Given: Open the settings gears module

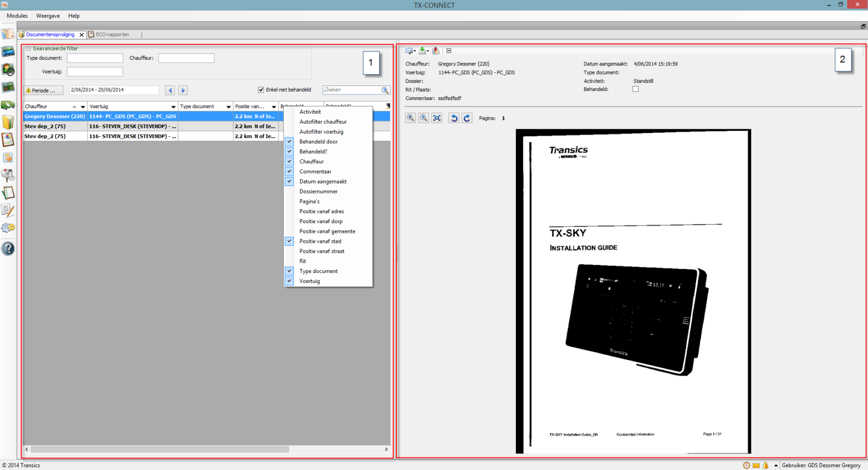Looking at the screenshot, I should (x=8, y=228).
